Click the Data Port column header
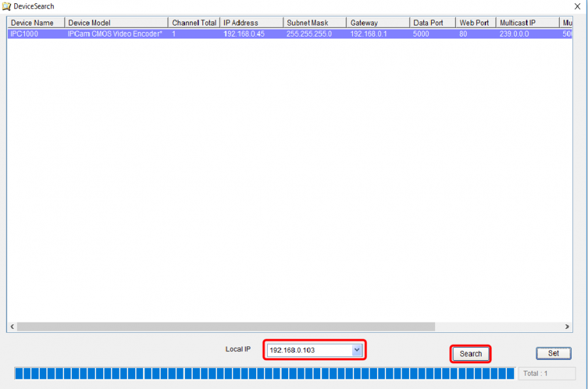 pos(432,23)
